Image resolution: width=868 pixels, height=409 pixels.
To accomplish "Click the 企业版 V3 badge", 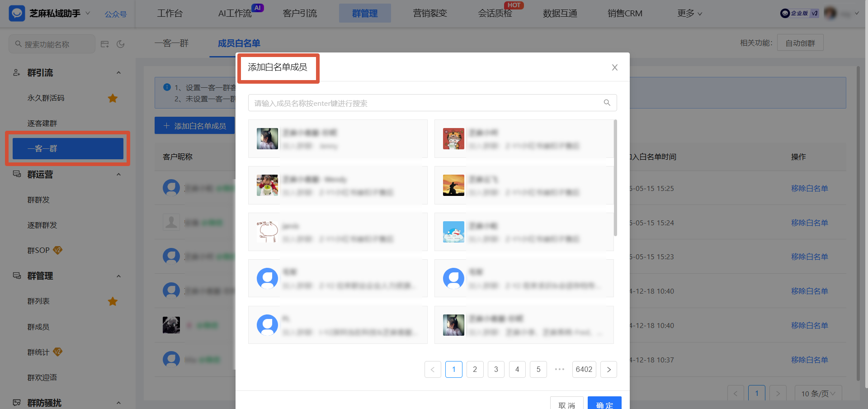I will pyautogui.click(x=800, y=13).
